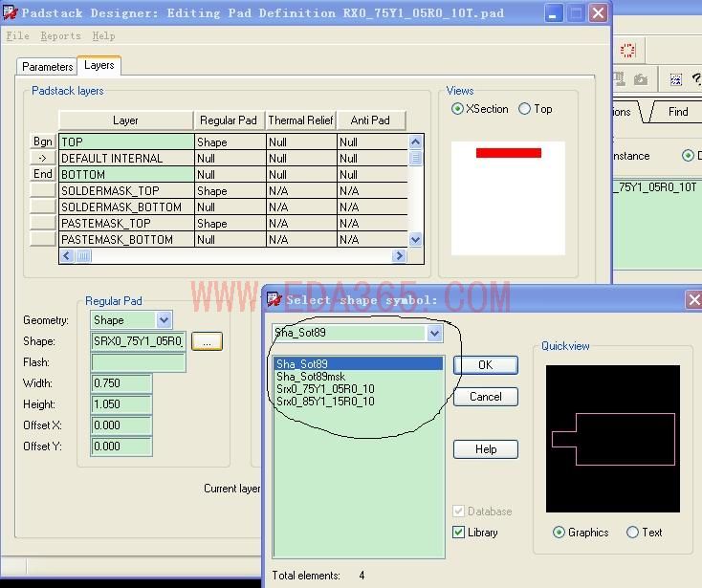The width and height of the screenshot is (702, 588).
Task: Switch to the Parameters tab
Action: [x=47, y=67]
